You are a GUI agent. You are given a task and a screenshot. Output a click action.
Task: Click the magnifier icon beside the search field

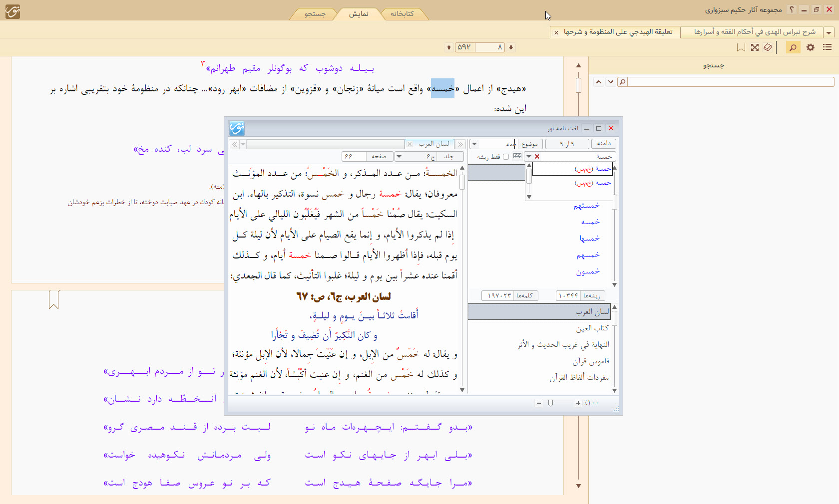pos(622,82)
